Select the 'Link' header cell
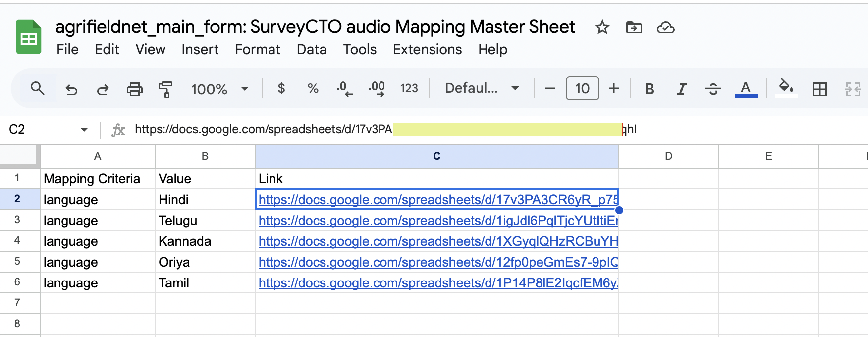The height and width of the screenshot is (337, 868). point(437,178)
